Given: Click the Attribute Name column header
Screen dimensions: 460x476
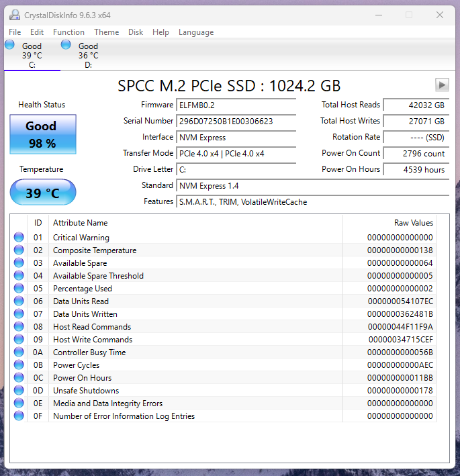Looking at the screenshot, I should (x=195, y=222).
